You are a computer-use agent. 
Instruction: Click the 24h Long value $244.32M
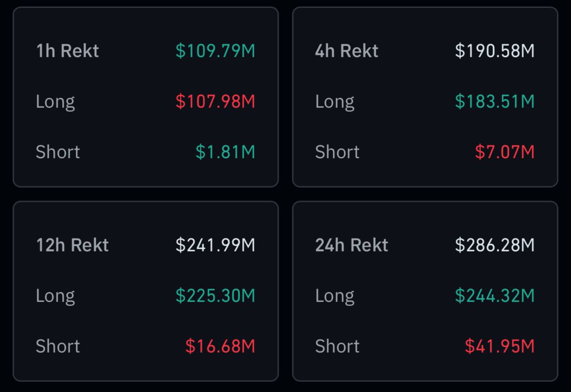tap(495, 296)
